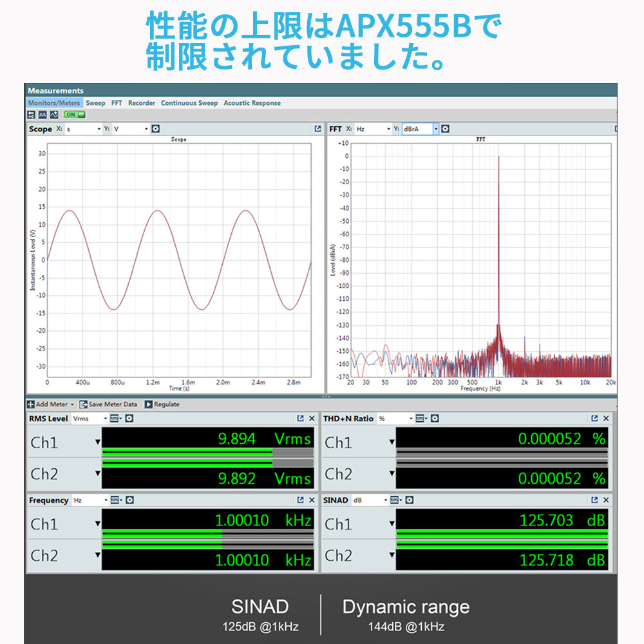Open the Continuous Sweep tab
Viewport: 644px width, 644px height.
[x=189, y=103]
